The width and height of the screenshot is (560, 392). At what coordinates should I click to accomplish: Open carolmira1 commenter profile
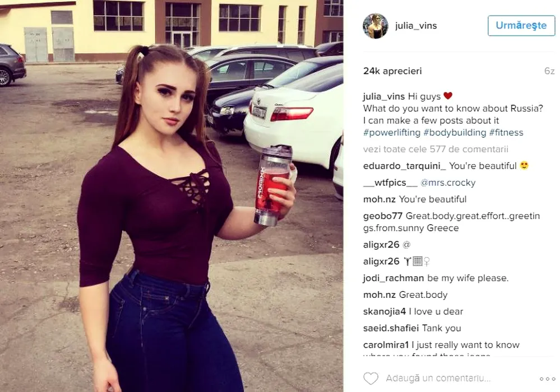pos(386,345)
